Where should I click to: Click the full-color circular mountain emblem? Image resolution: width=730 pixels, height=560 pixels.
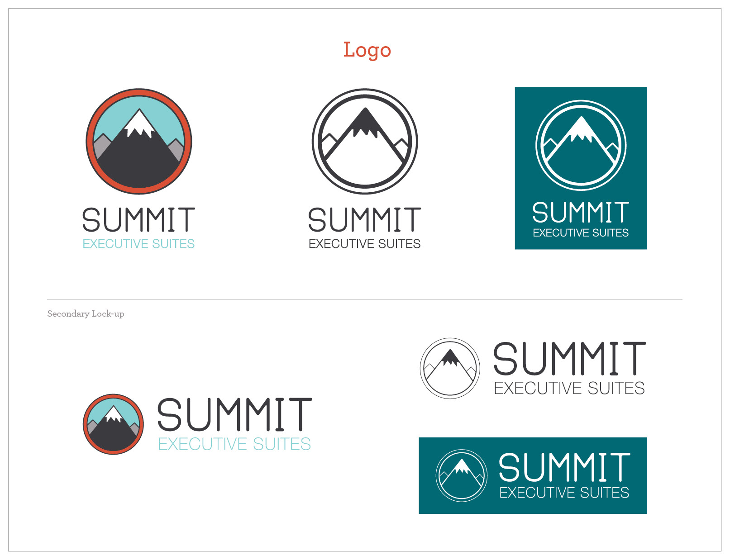click(139, 141)
